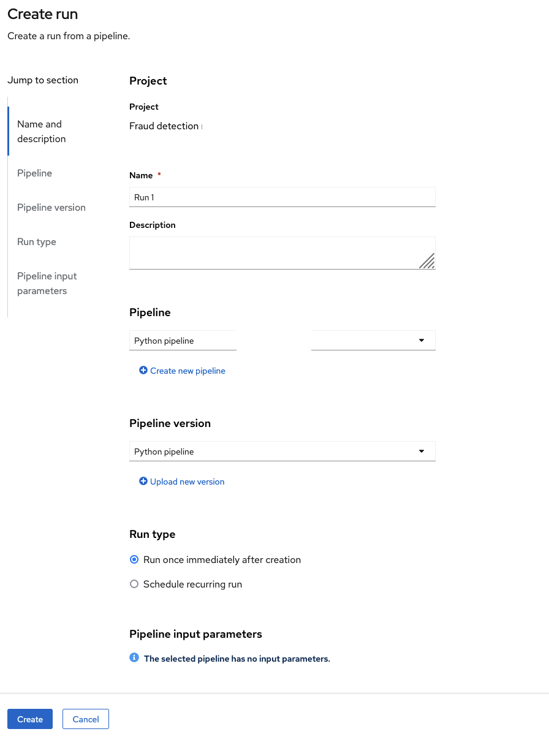Viewport: 549px width, 756px height.
Task: Click the info icon under Pipeline input parameters
Action: (134, 658)
